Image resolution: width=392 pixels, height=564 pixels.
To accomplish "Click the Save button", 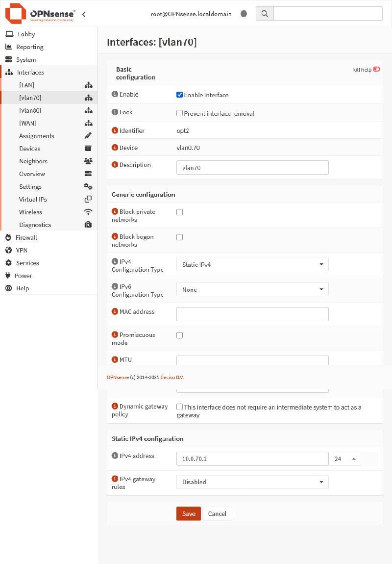I will [189, 513].
